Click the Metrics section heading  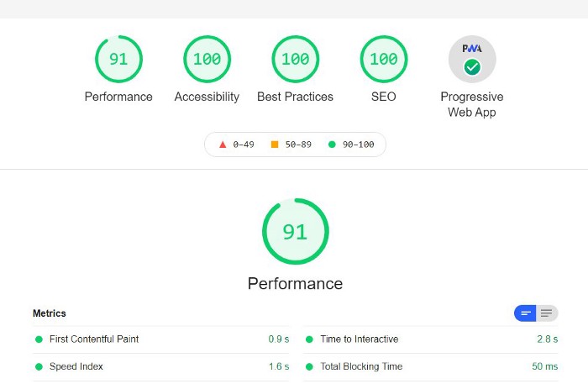point(49,313)
